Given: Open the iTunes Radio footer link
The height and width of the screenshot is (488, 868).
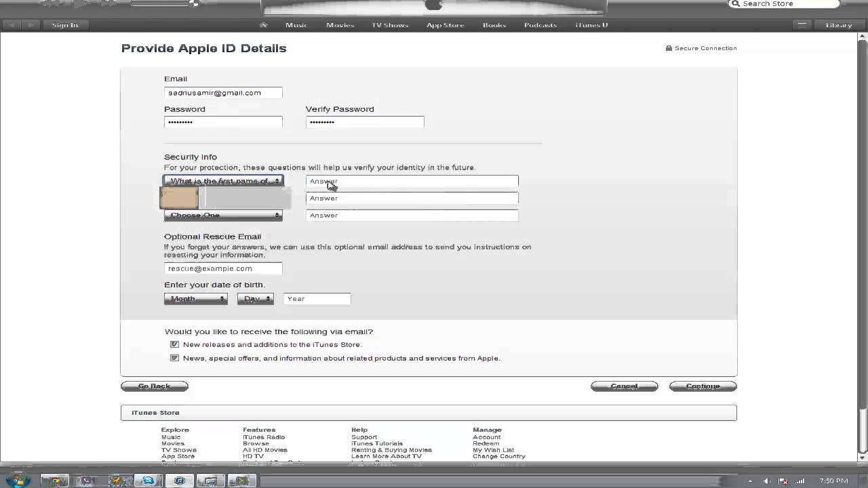Looking at the screenshot, I should click(x=264, y=437).
